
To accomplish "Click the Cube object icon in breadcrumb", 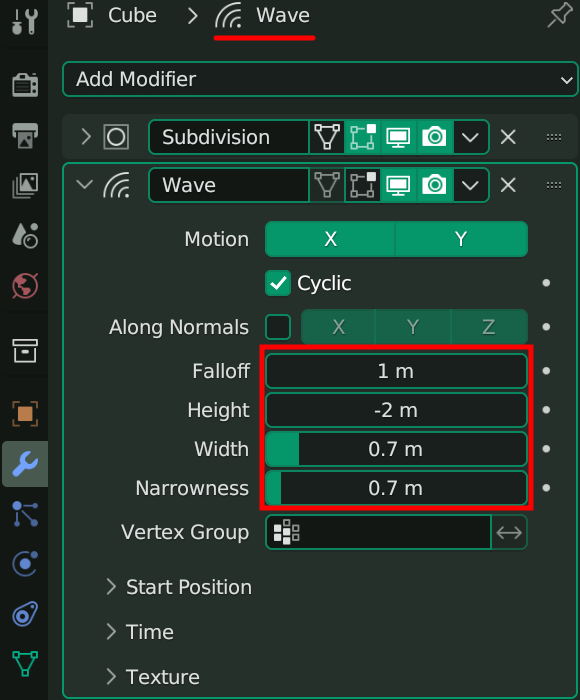I will [80, 15].
